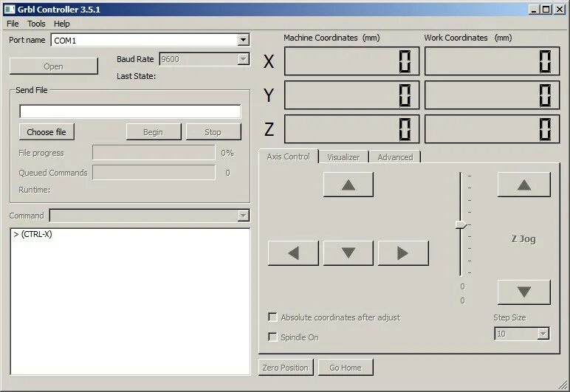Raise the Z axis with the Z Jog up arrow
570x392 pixels.
523,185
